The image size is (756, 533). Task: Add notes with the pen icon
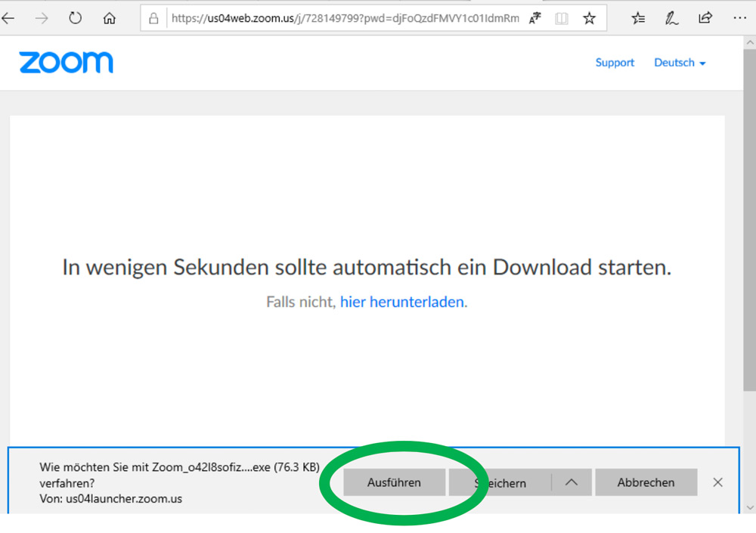[x=671, y=18]
